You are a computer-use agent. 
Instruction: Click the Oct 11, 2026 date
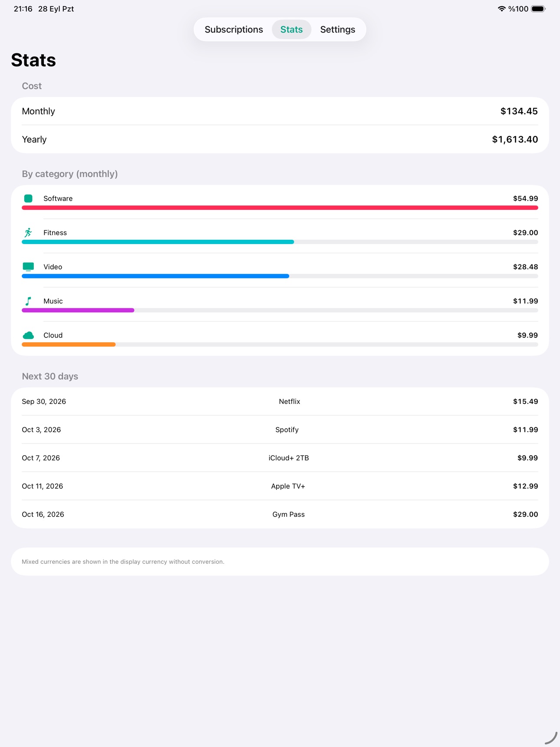pos(43,486)
